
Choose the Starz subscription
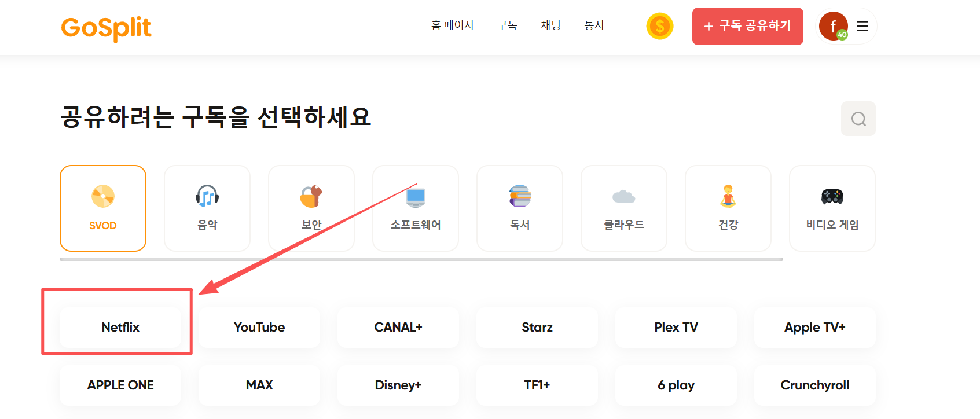pos(537,327)
